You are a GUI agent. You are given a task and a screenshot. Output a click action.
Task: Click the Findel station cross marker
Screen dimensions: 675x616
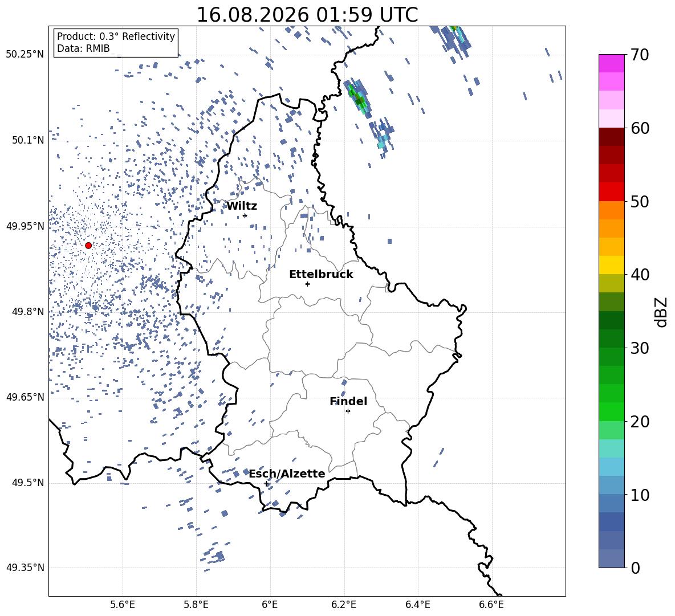coord(348,411)
